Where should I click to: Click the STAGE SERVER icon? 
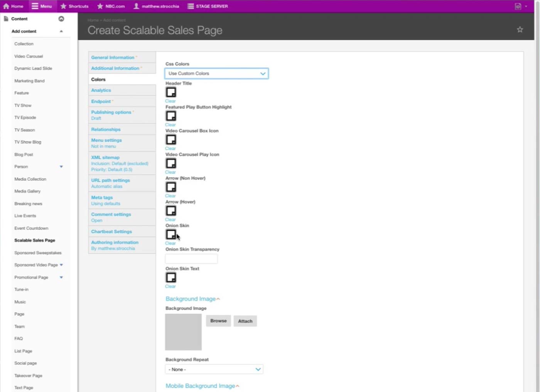coord(191,6)
